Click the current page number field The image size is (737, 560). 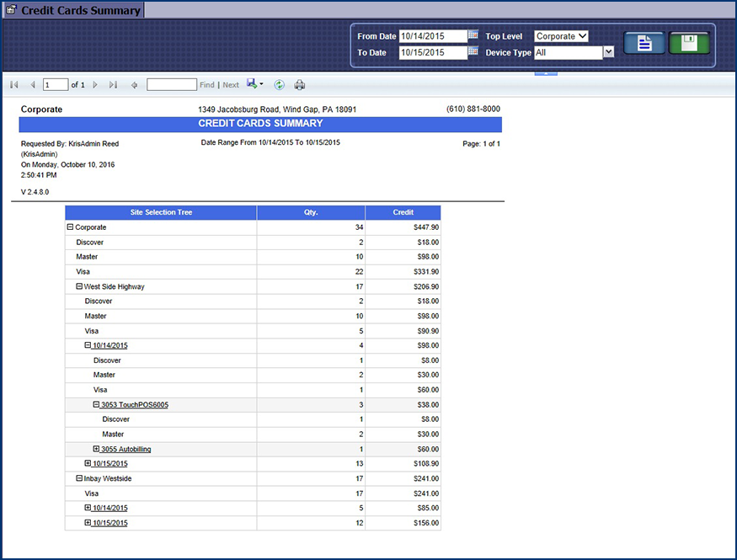click(56, 85)
